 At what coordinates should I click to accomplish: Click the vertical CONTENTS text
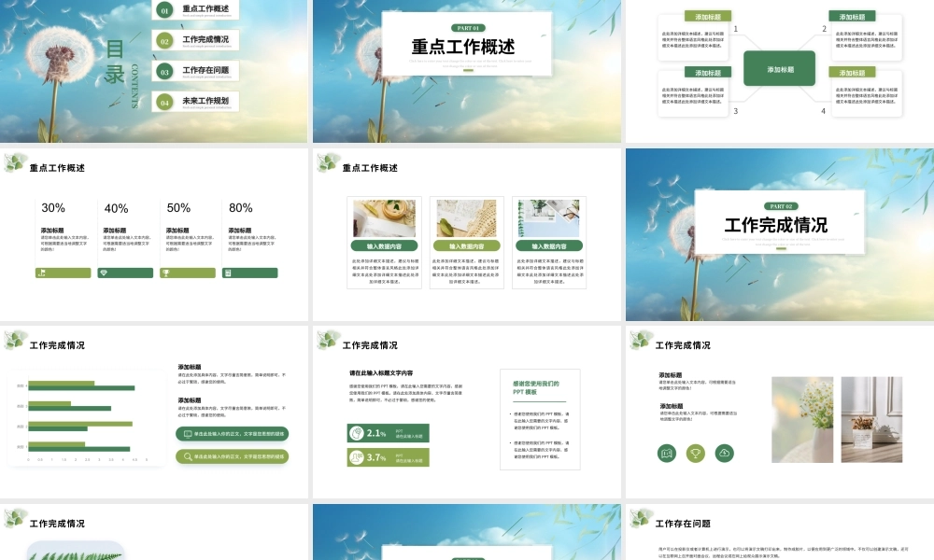tap(134, 86)
